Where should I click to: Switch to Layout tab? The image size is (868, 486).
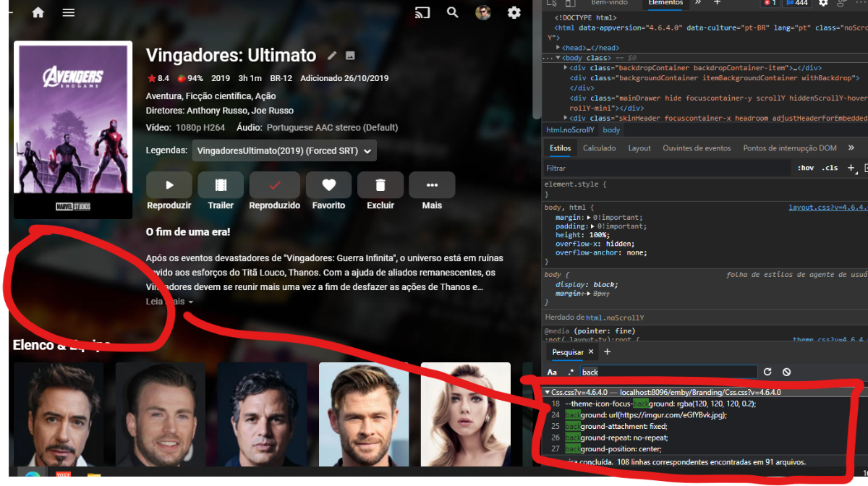pyautogui.click(x=639, y=148)
